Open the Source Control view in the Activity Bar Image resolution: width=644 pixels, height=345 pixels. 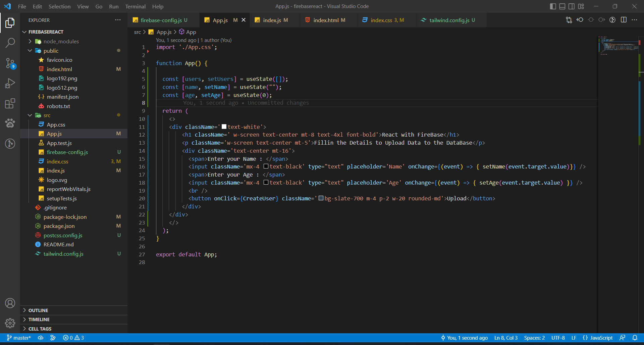point(10,63)
